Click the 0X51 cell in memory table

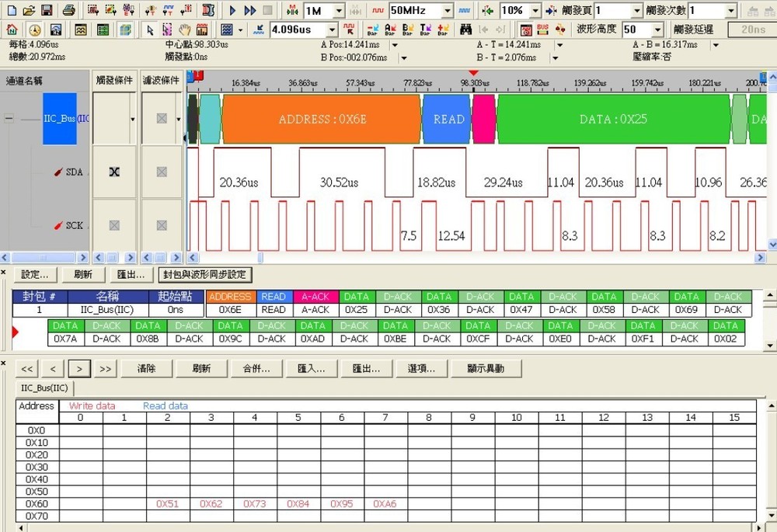coord(168,504)
